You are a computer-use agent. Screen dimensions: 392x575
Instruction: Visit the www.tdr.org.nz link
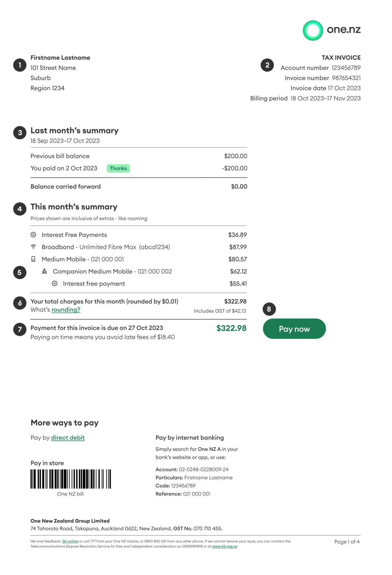(x=225, y=546)
